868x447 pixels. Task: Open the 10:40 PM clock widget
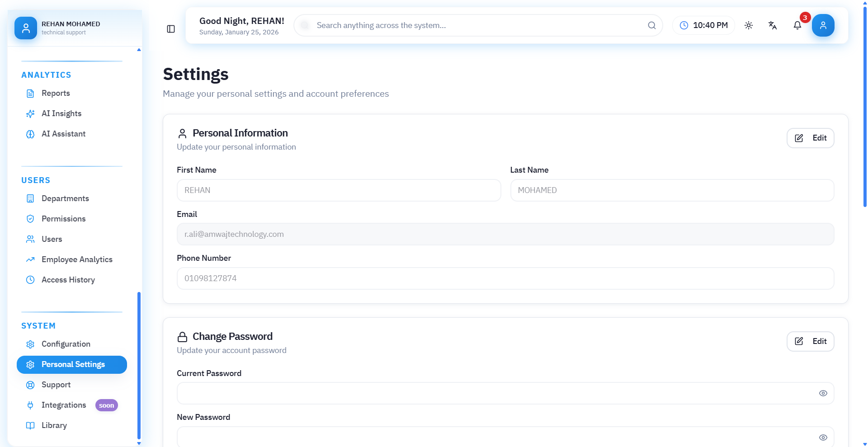coord(704,25)
